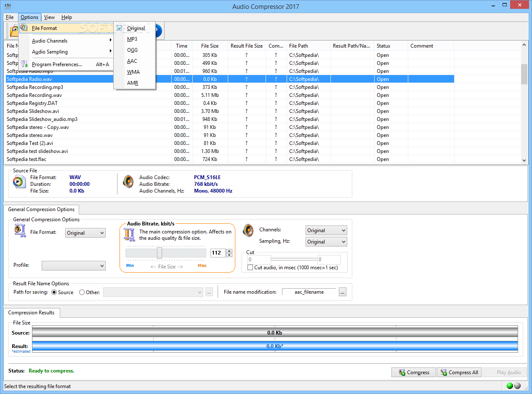Screen dimensions: 532x394
Task: Click the bitrate value field showing 112
Action: click(x=218, y=253)
